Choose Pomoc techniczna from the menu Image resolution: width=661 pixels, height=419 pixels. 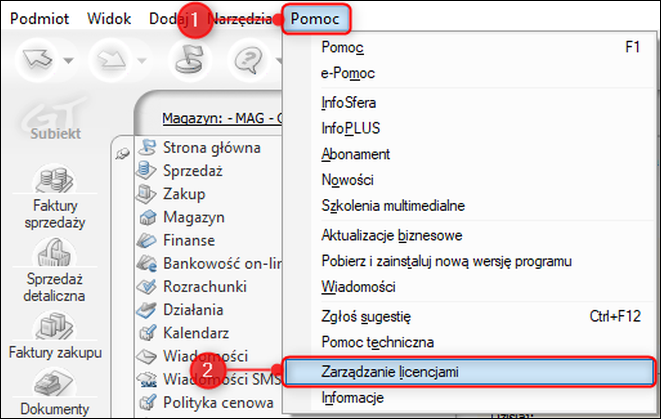click(x=377, y=343)
